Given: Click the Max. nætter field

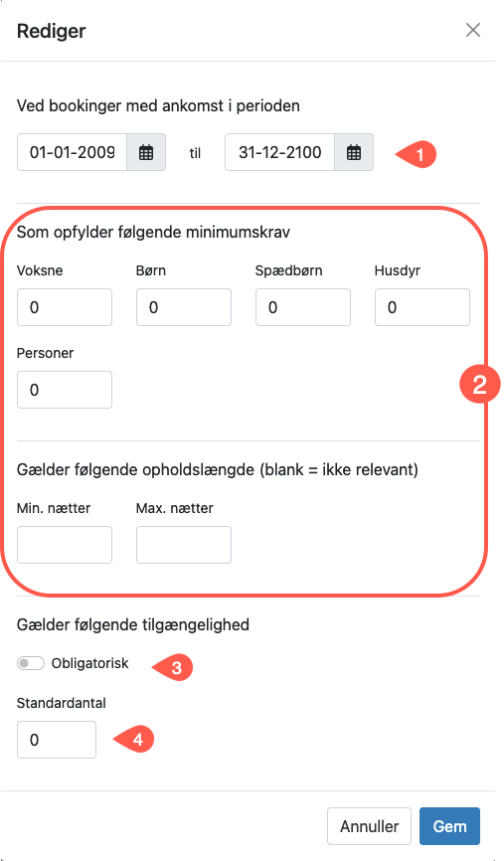Looking at the screenshot, I should 183,545.
